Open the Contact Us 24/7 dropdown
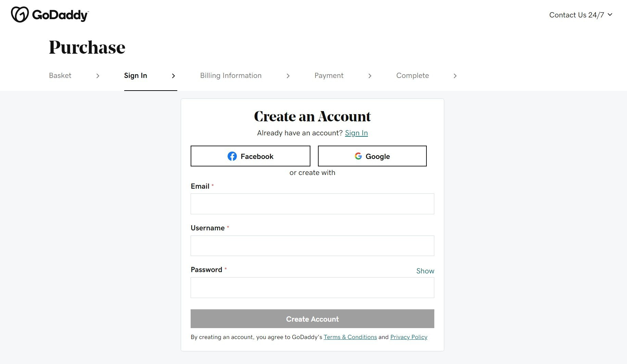This screenshot has width=627, height=364. (576, 15)
